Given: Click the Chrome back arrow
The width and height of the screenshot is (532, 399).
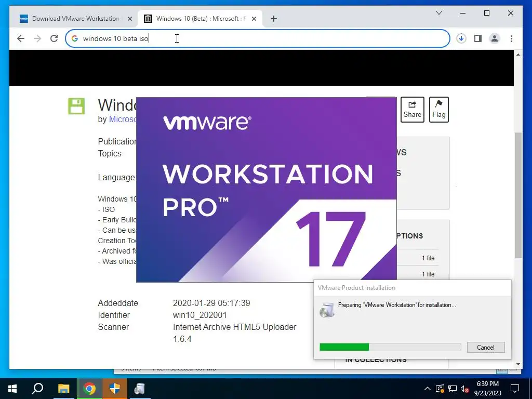Looking at the screenshot, I should (21, 38).
